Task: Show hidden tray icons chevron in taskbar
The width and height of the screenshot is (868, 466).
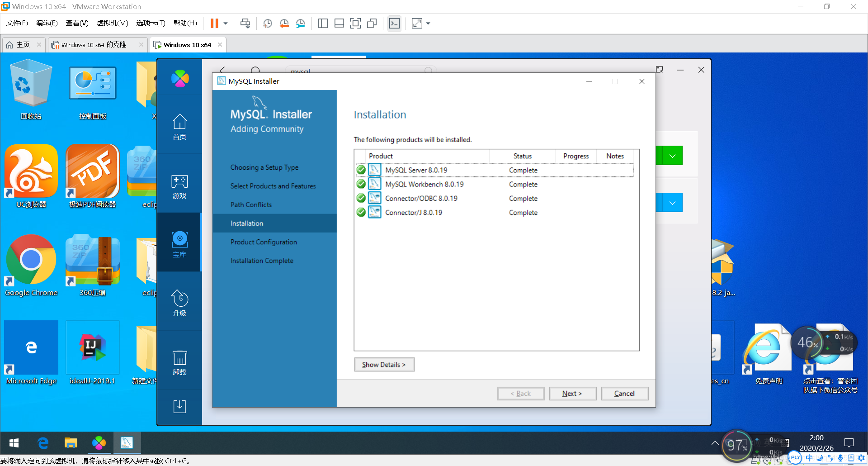Action: coord(715,443)
